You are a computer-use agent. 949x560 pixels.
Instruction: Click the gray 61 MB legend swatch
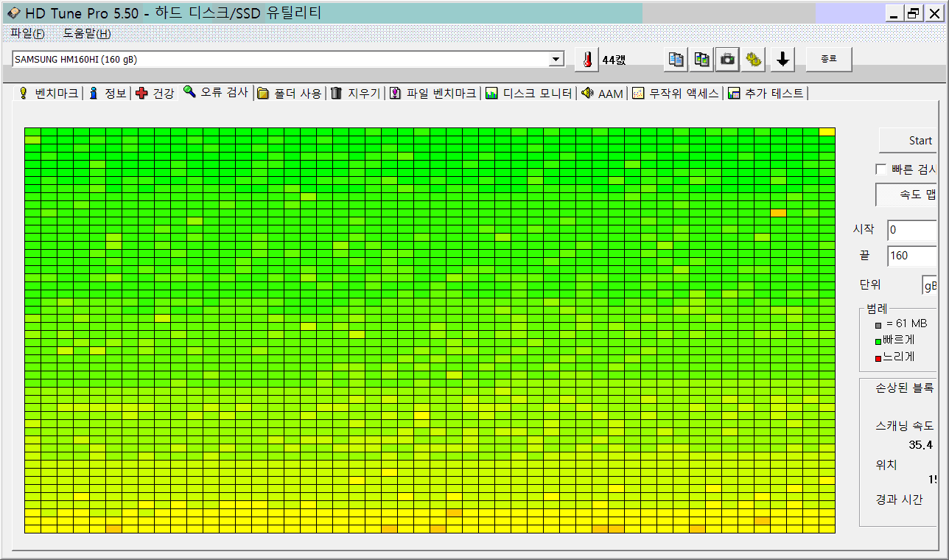point(878,324)
